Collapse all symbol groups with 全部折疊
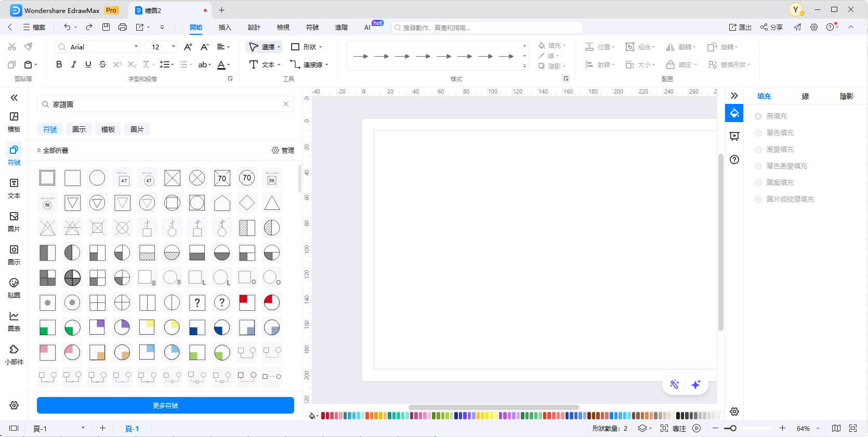 pos(52,151)
